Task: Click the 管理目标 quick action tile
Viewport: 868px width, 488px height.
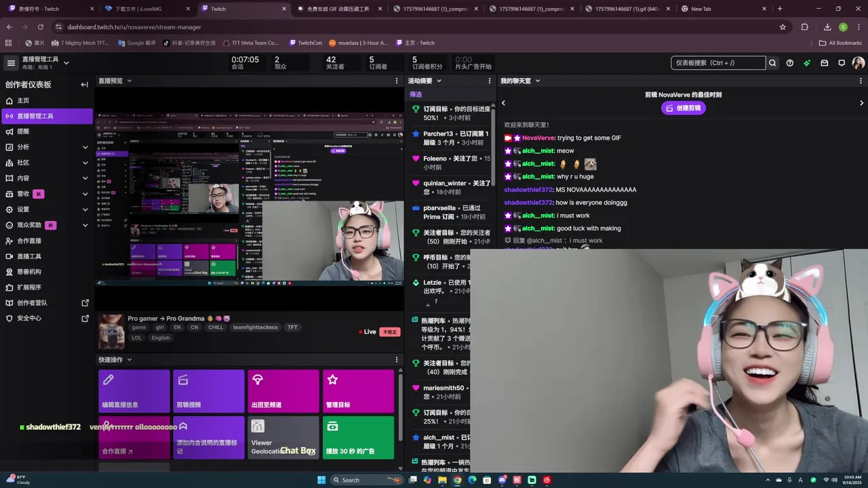Action: tap(358, 391)
